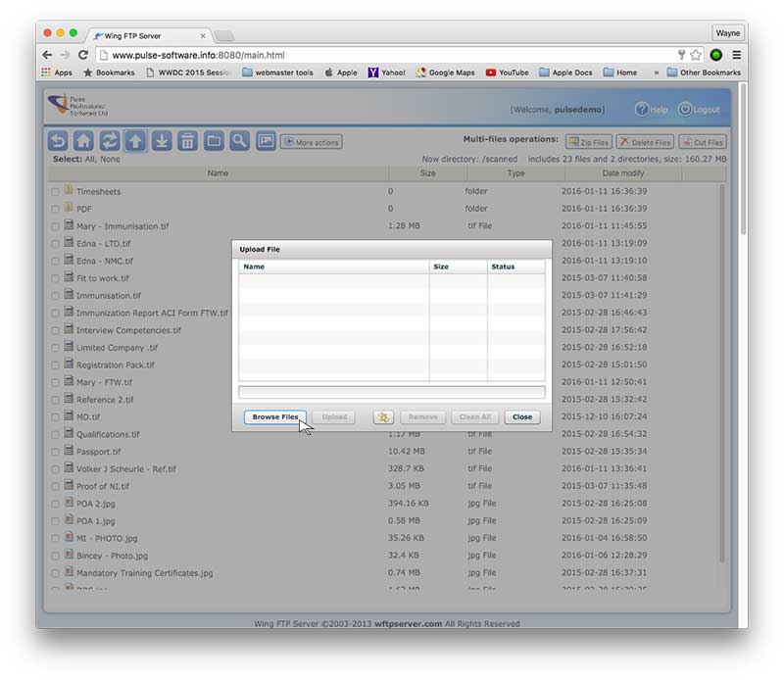Click the trash Delete toolbar icon
The width and height of the screenshot is (784, 680).
[187, 141]
